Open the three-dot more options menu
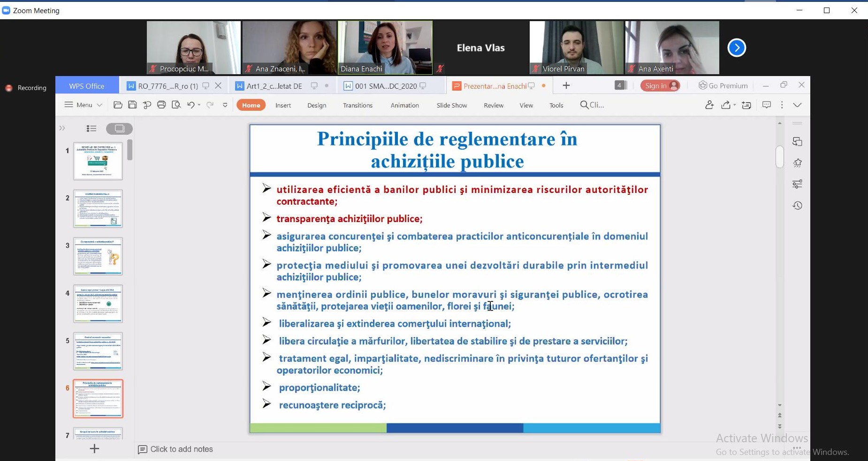The width and height of the screenshot is (868, 461). (782, 105)
